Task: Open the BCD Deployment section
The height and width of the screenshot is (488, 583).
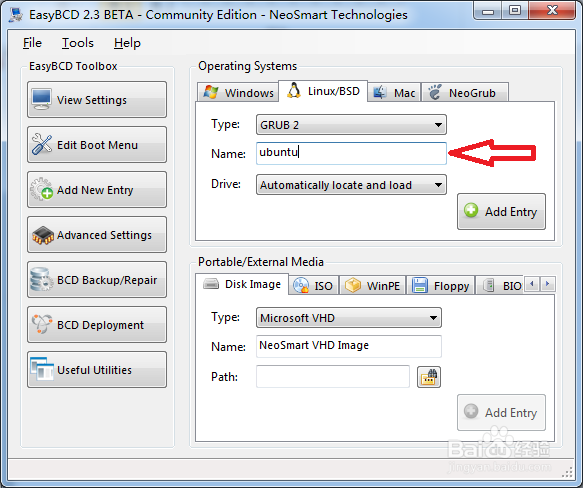Action: [97, 325]
